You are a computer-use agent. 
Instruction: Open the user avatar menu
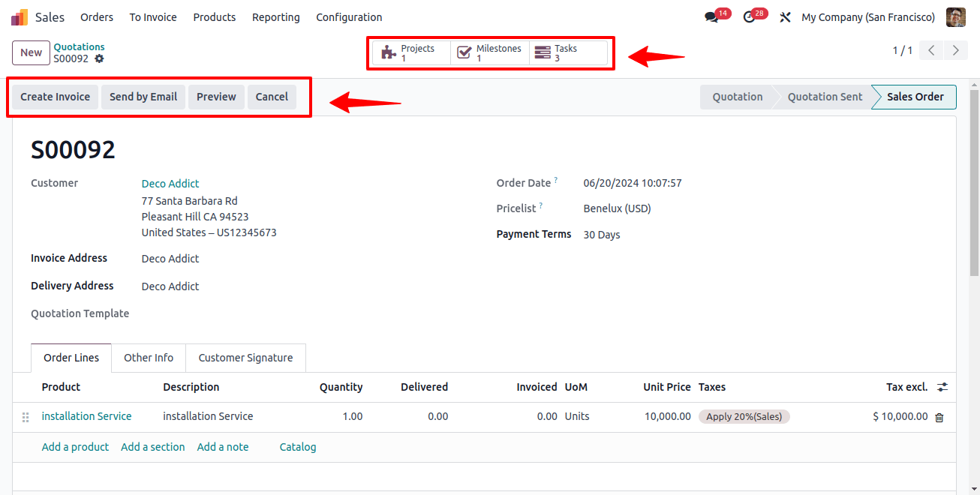click(x=955, y=16)
